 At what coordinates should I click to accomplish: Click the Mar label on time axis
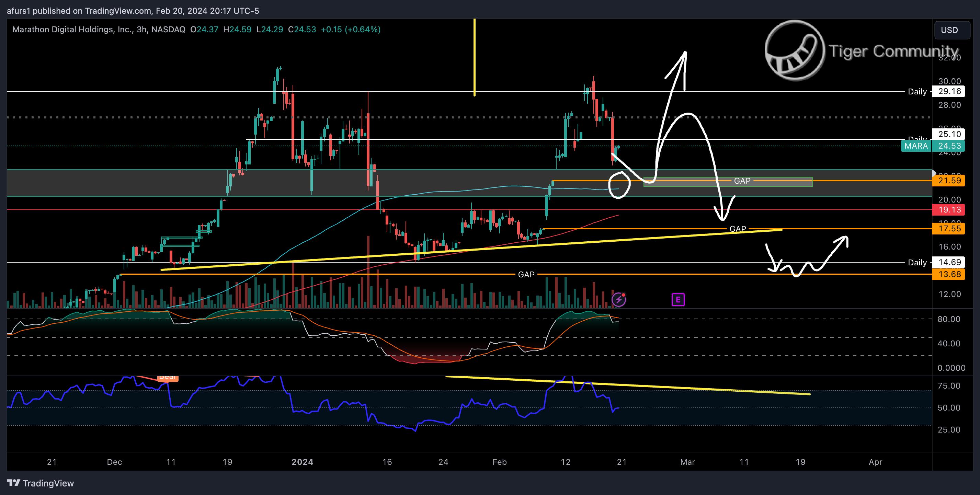click(x=687, y=462)
